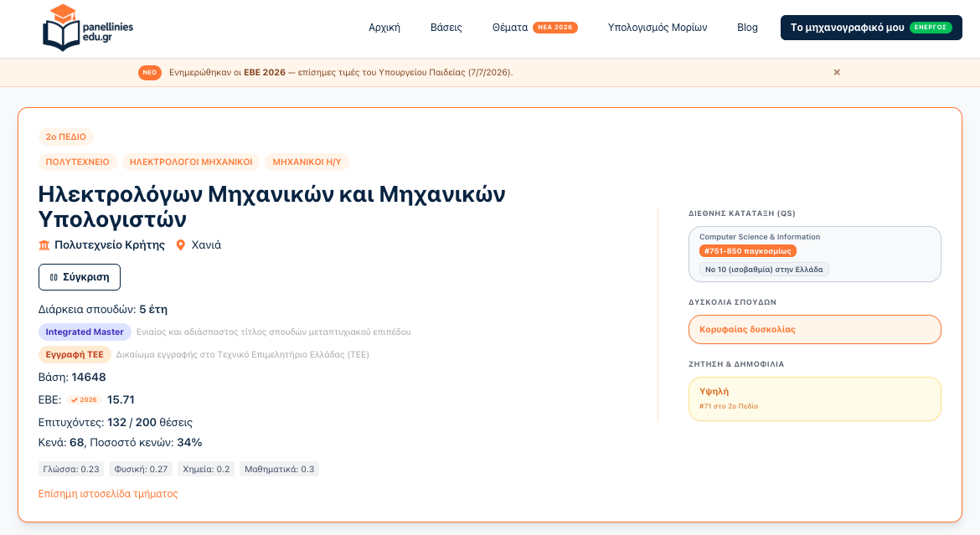Click the Εγγραφή ΤΕΕ badge
This screenshot has height=535, width=980.
click(x=75, y=354)
